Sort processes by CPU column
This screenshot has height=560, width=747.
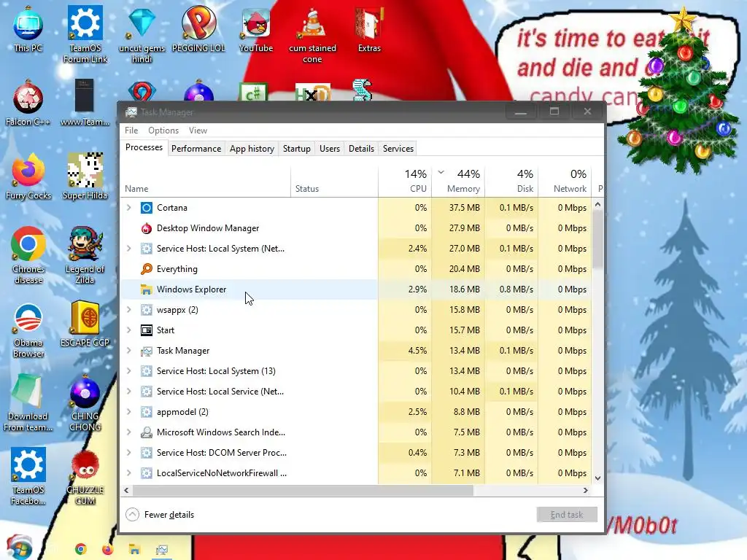pyautogui.click(x=405, y=181)
